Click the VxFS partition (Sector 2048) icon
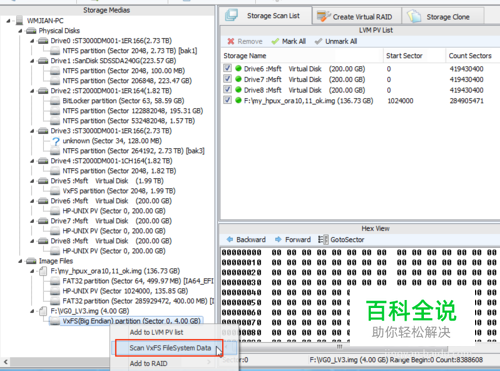Screen dimensions: 500x371 (55, 191)
